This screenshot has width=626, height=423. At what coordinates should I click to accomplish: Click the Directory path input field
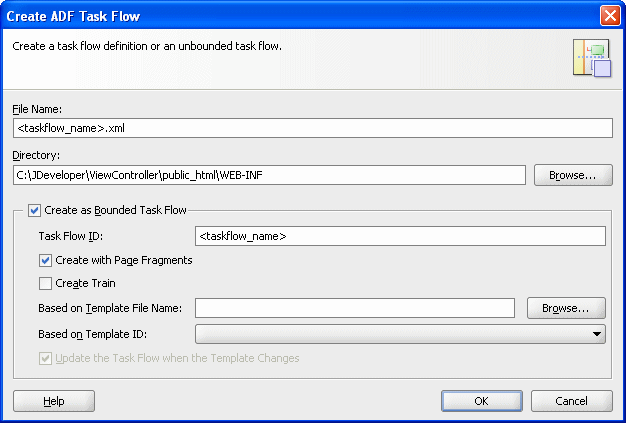(269, 175)
